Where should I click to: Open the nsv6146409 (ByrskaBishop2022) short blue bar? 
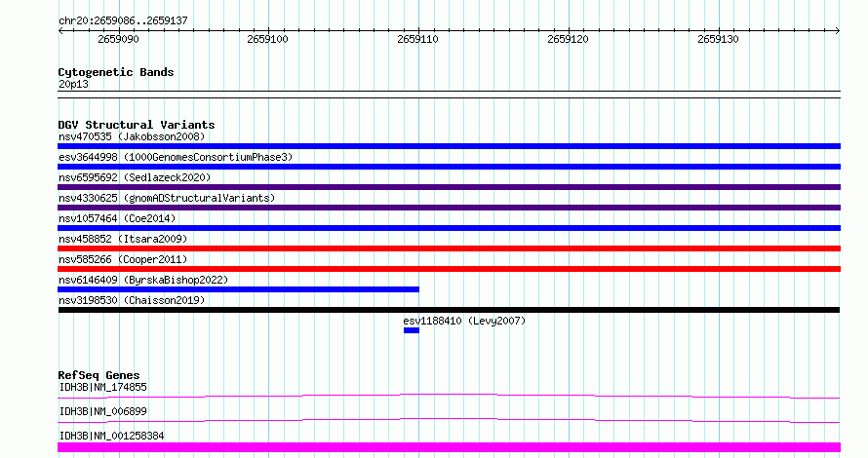coord(239,289)
